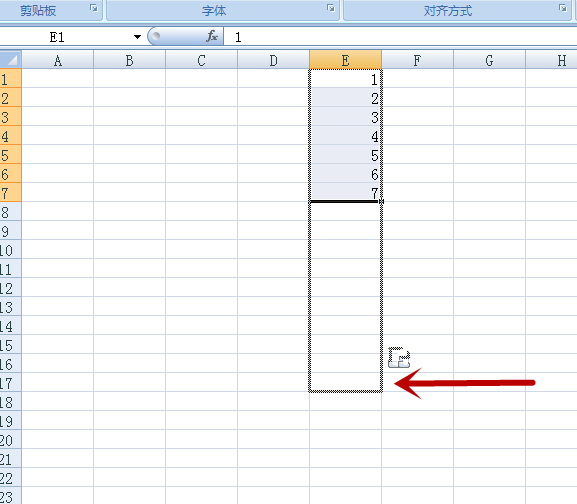Click cell E6 containing 6
The height and width of the screenshot is (504, 577).
pyautogui.click(x=346, y=174)
